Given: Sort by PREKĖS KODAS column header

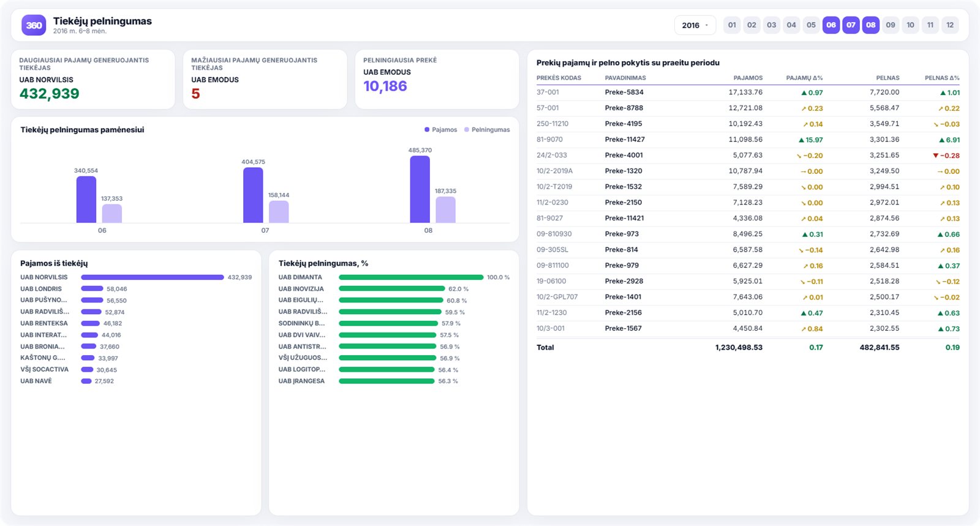Looking at the screenshot, I should coord(559,78).
